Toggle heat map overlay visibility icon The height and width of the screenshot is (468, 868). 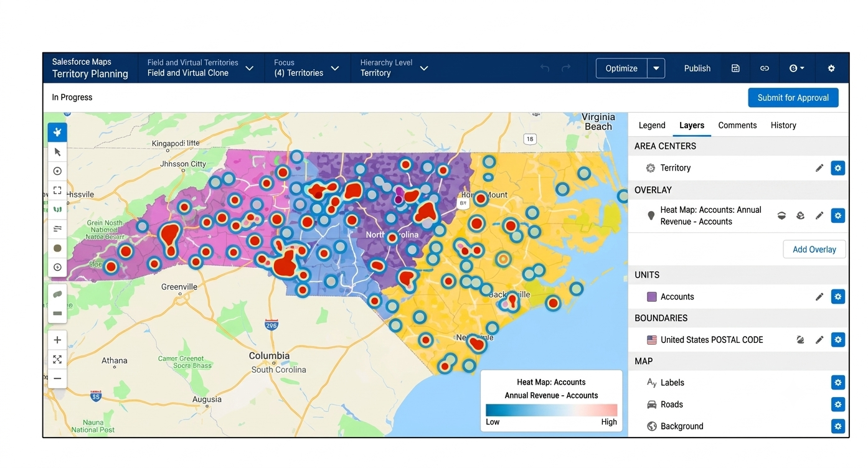pos(781,216)
